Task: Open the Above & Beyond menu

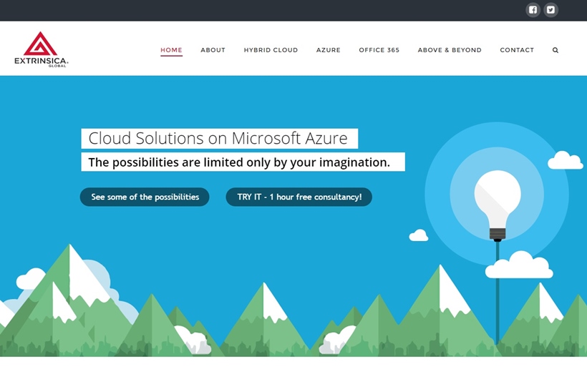Action: tap(450, 50)
